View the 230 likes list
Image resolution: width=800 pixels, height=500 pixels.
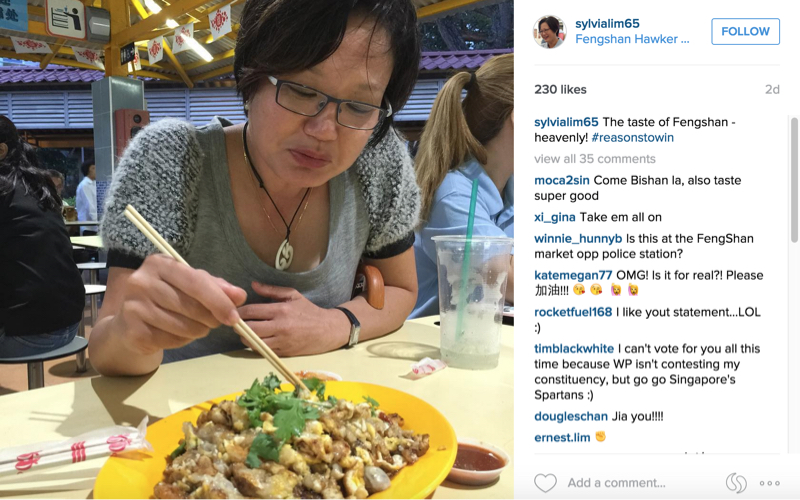(560, 89)
